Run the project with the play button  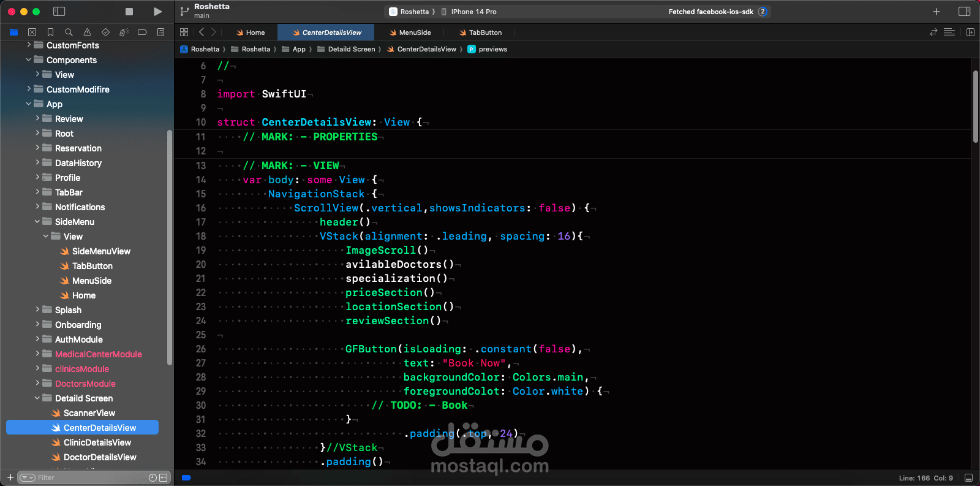pyautogui.click(x=157, y=12)
